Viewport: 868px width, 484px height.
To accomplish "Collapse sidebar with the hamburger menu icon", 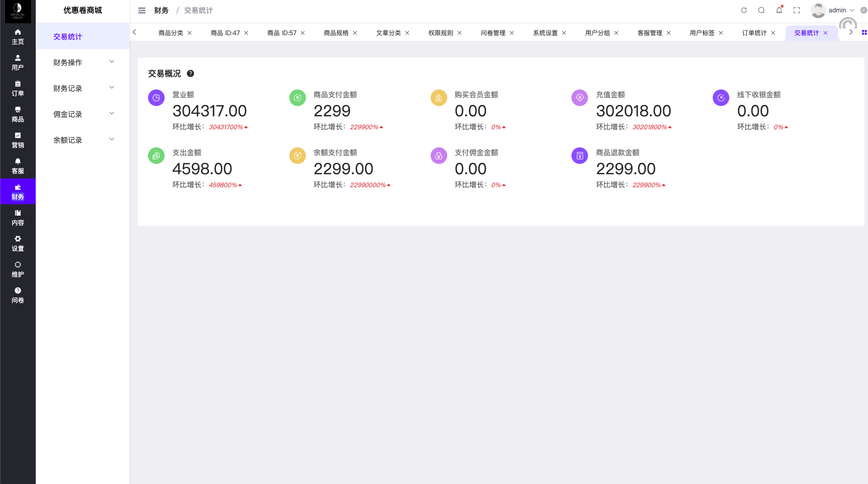I will tap(142, 10).
